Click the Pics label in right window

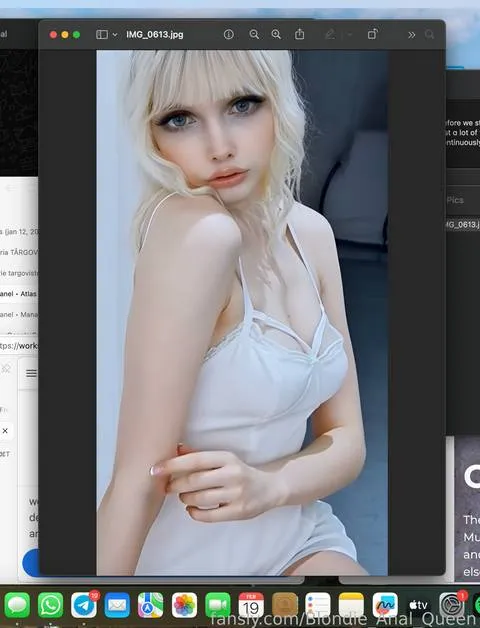click(455, 200)
